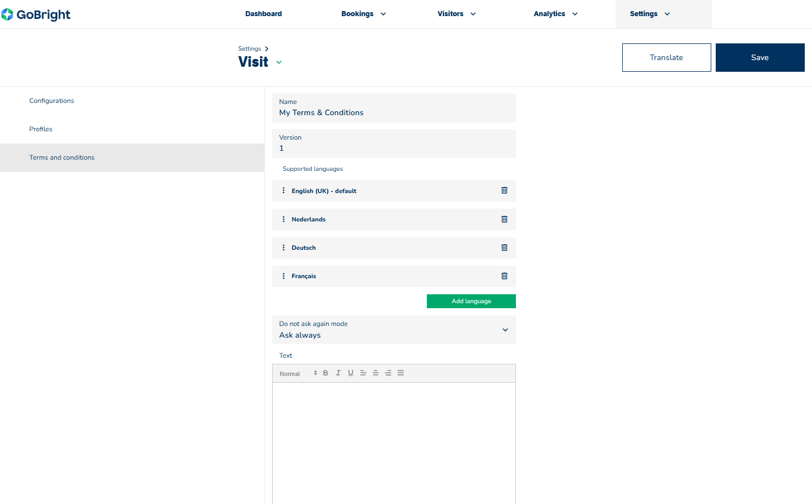Click the Translate button

pyautogui.click(x=666, y=57)
